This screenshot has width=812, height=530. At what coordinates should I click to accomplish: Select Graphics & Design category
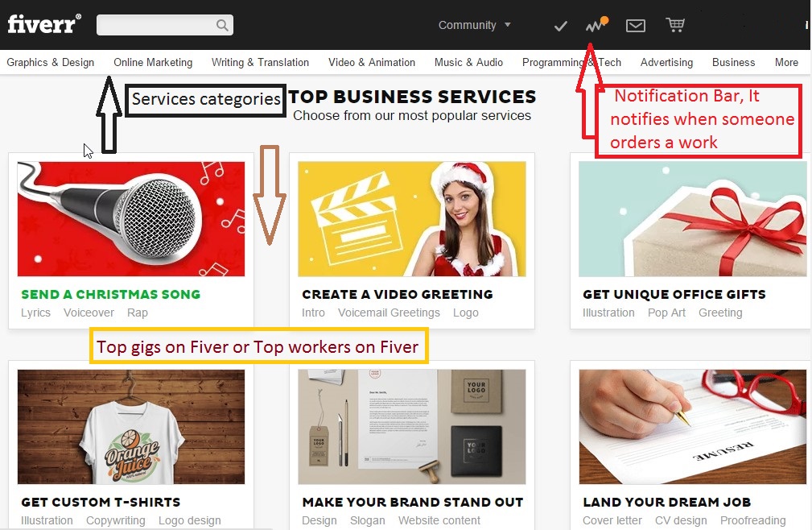pyautogui.click(x=50, y=62)
